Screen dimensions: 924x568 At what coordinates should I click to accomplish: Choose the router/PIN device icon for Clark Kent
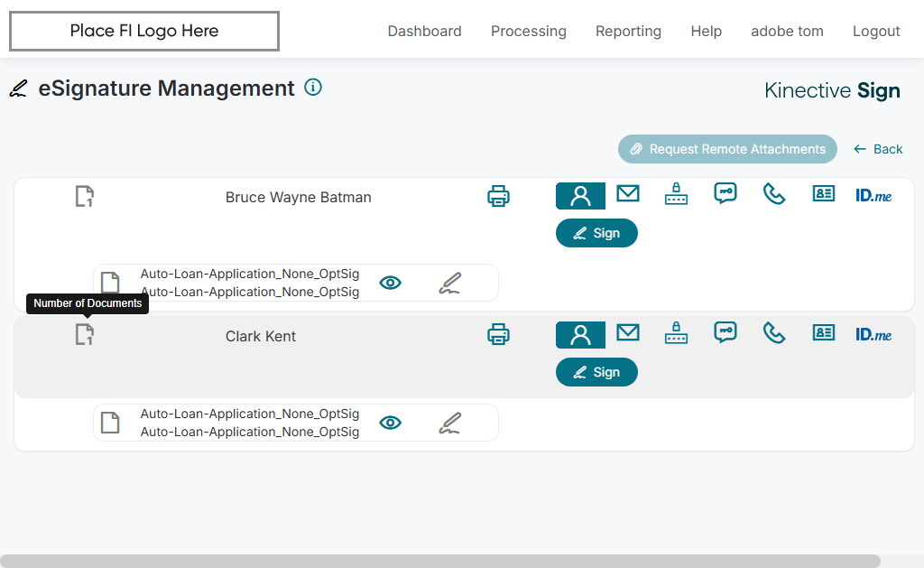pos(676,334)
